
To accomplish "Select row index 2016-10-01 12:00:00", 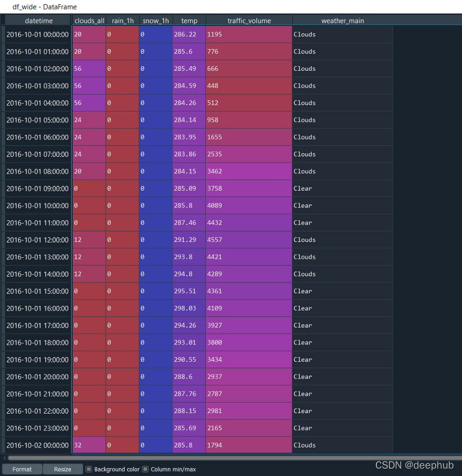I will pos(37,240).
